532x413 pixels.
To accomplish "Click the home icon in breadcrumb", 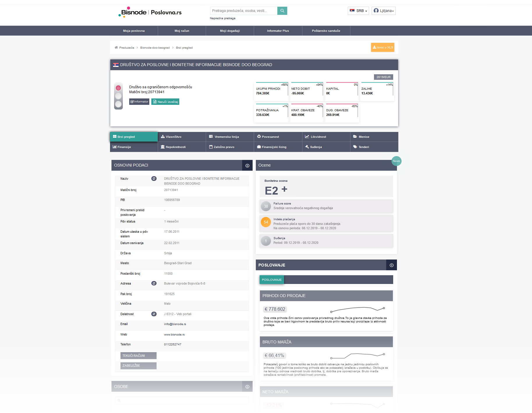I will pyautogui.click(x=116, y=47).
